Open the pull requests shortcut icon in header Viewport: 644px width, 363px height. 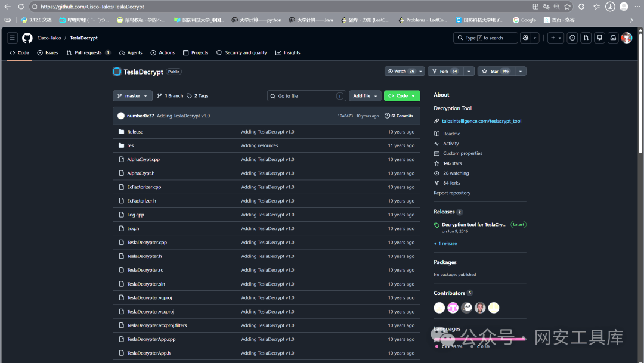tap(586, 38)
